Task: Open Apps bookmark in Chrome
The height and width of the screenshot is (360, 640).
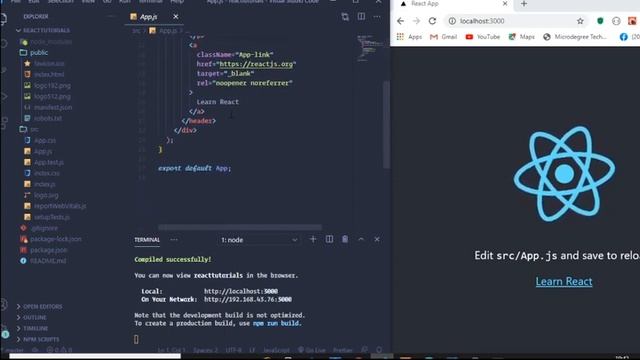Action: 409,37
